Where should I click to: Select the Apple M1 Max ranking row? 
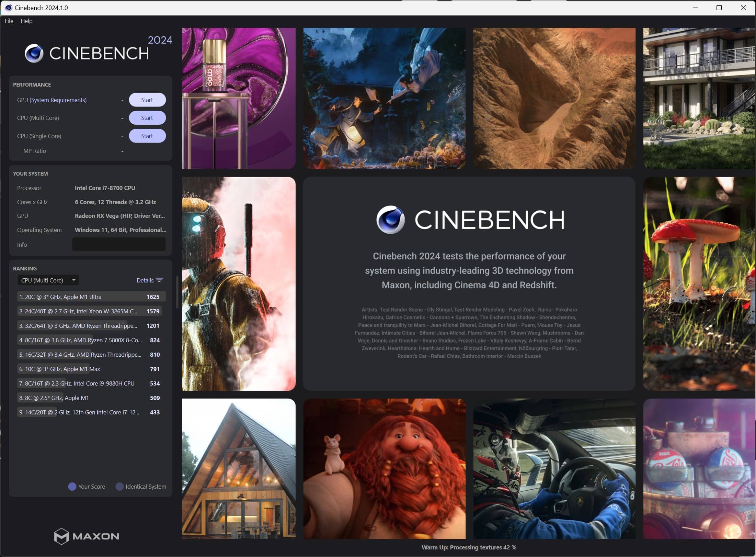click(91, 369)
